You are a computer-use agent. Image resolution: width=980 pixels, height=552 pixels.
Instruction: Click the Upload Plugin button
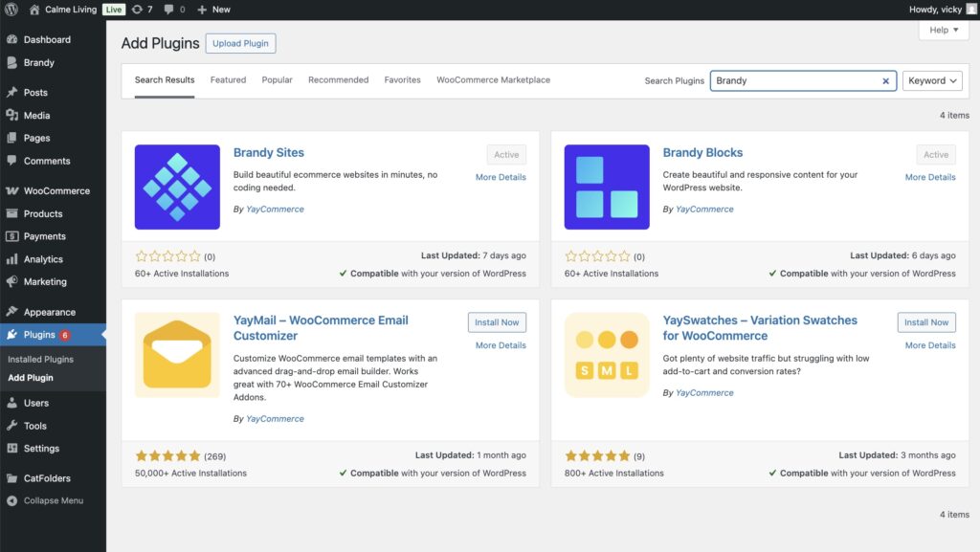240,43
